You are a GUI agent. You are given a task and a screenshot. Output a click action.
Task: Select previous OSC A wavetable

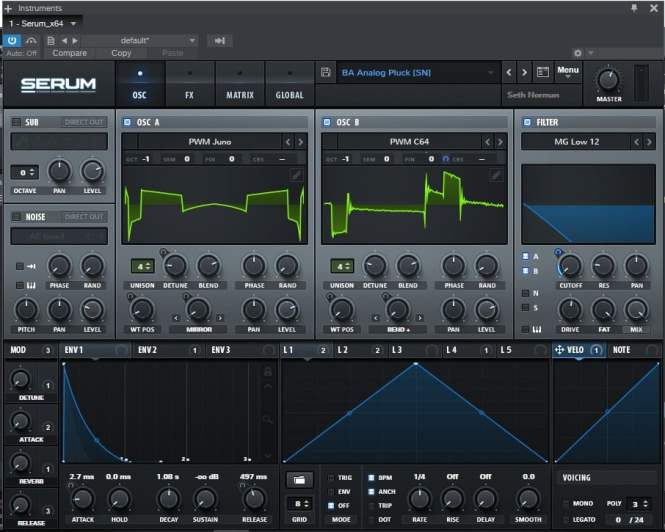pyautogui.click(x=288, y=142)
